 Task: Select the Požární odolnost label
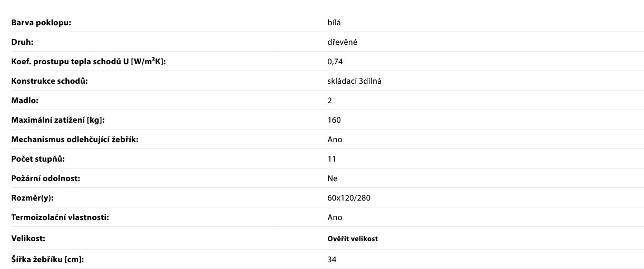pyautogui.click(x=46, y=178)
